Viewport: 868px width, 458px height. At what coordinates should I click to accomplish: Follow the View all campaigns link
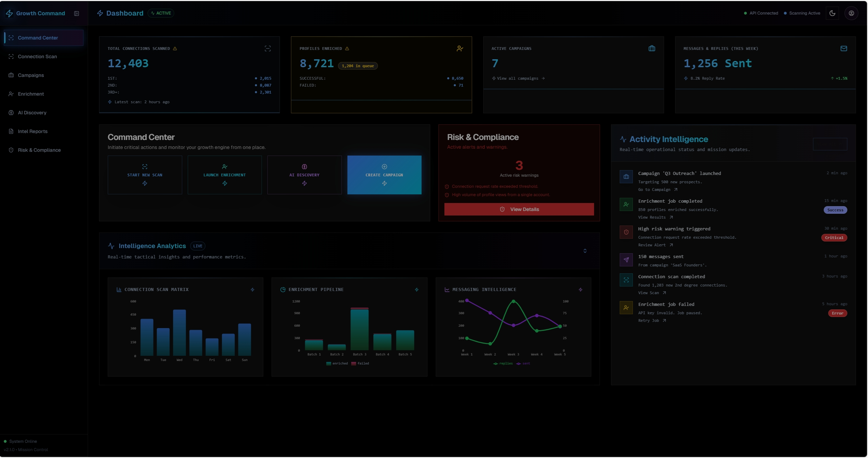[x=519, y=79]
